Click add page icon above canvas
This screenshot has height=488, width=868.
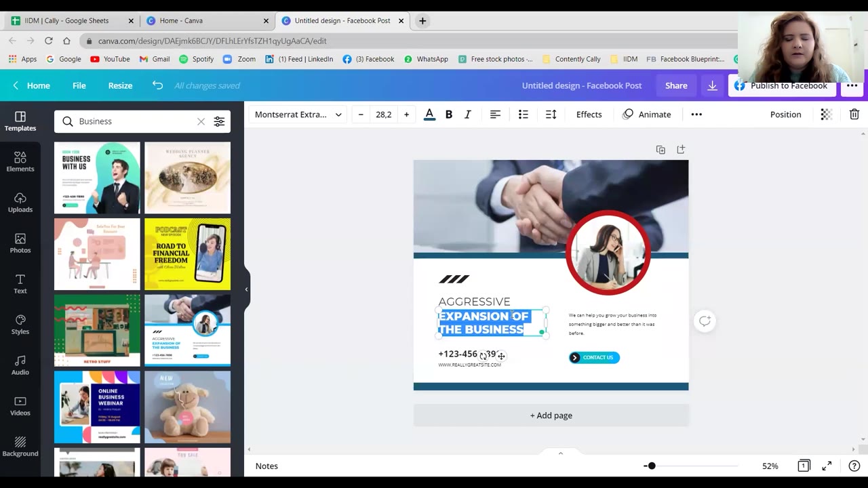(x=681, y=149)
